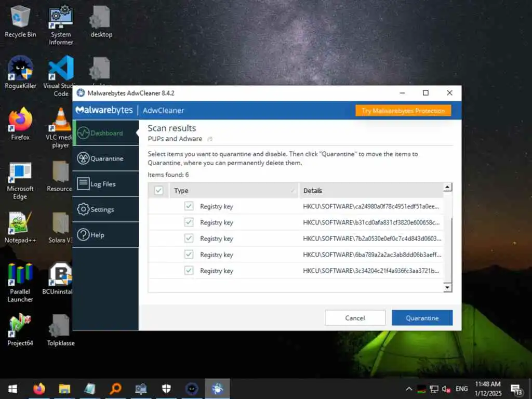The image size is (532, 399).
Task: Click the Malwarebytes logo in header
Action: [x=104, y=110]
